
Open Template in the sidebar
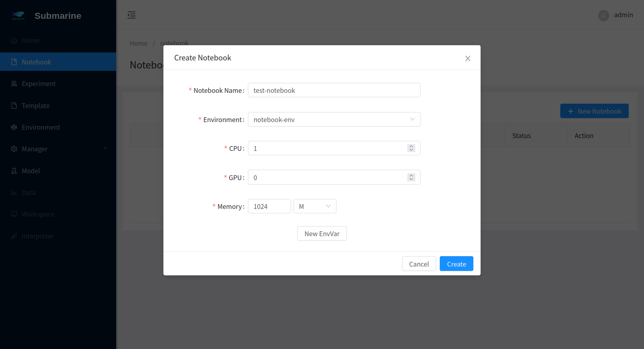pyautogui.click(x=36, y=106)
